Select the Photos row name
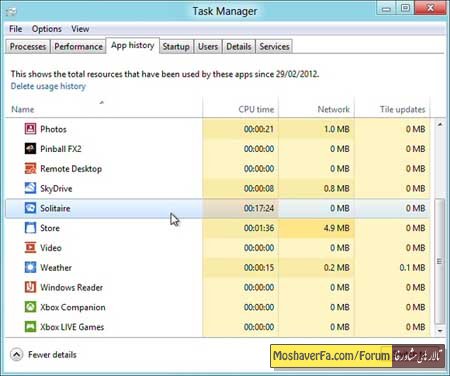Image resolution: width=450 pixels, height=376 pixels. point(53,129)
